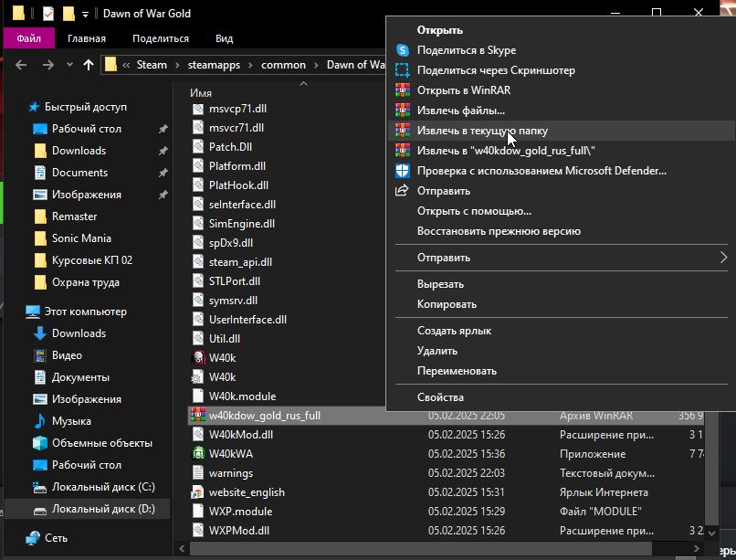Click the pin beside quick-access Изображения
This screenshot has height=560, width=736.
pyautogui.click(x=163, y=195)
